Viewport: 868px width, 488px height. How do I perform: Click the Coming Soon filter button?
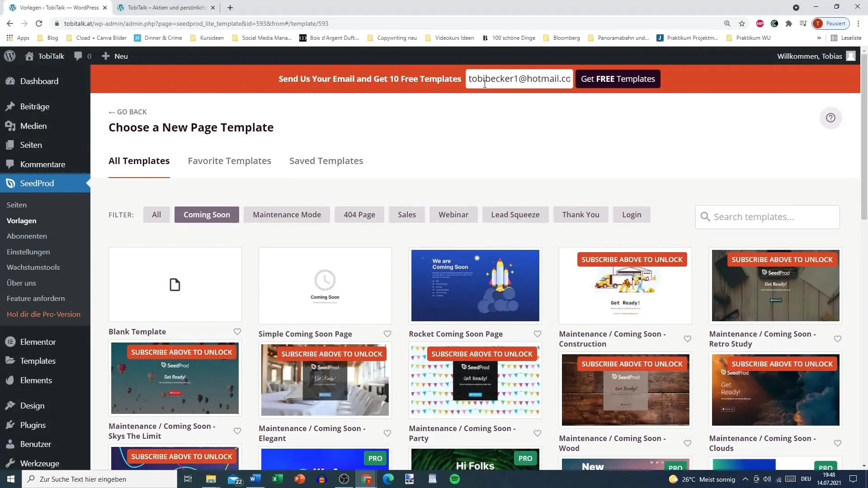point(207,215)
